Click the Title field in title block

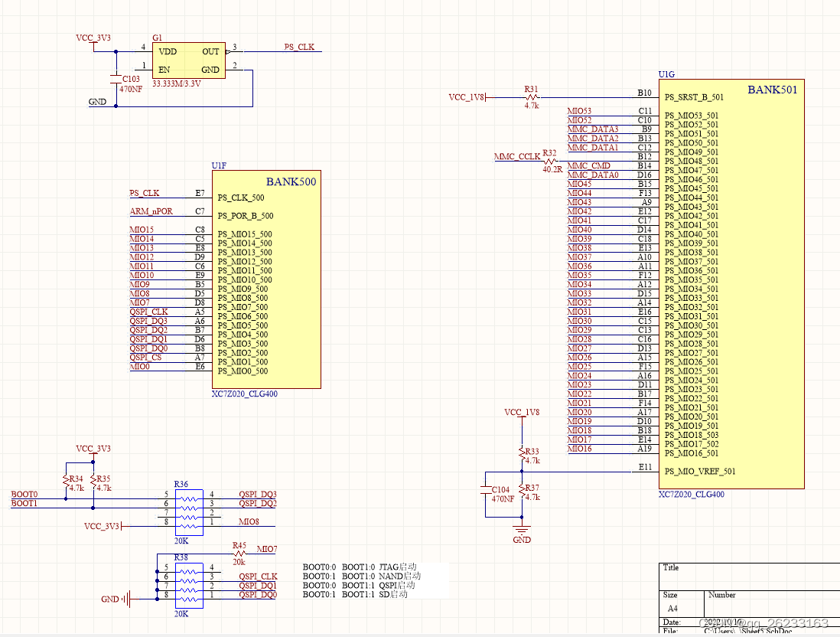pyautogui.click(x=670, y=567)
